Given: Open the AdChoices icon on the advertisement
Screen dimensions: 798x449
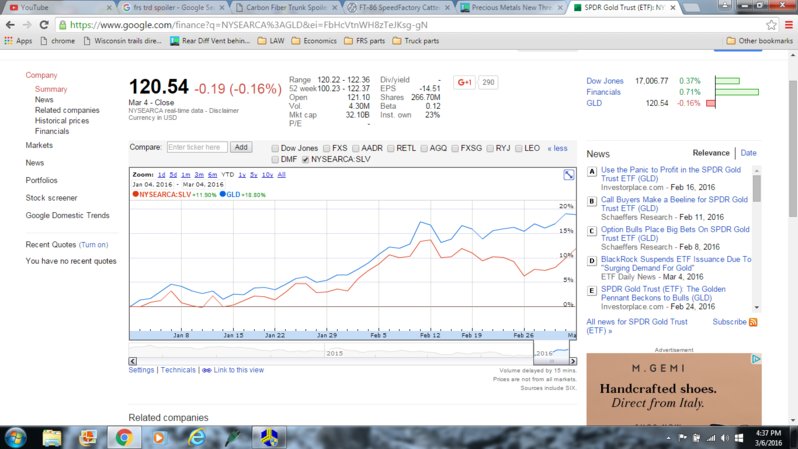Looking at the screenshot, I should coord(756,359).
